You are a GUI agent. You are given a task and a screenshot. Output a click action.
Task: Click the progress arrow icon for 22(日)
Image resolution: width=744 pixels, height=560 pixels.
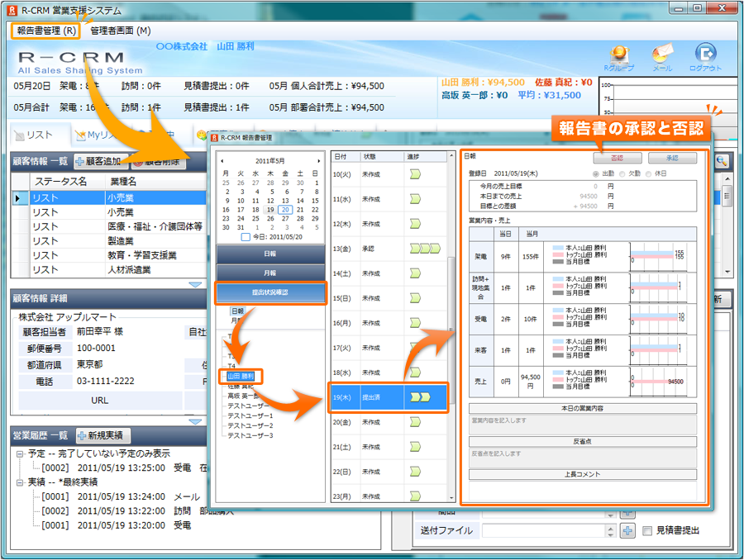point(415,472)
